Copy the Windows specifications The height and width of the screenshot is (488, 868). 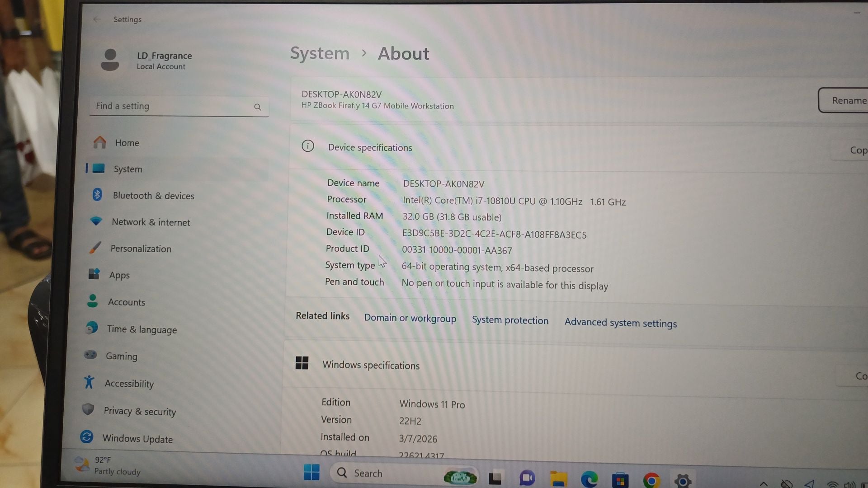(x=853, y=376)
